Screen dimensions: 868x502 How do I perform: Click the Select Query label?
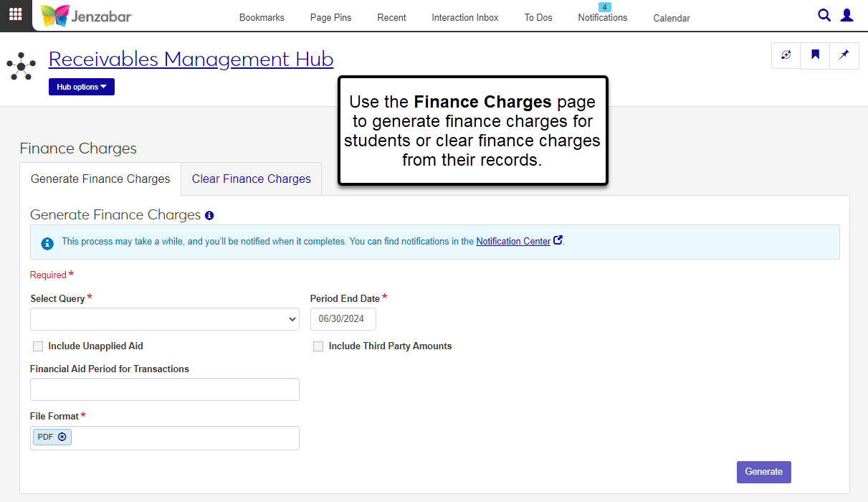[x=57, y=298]
